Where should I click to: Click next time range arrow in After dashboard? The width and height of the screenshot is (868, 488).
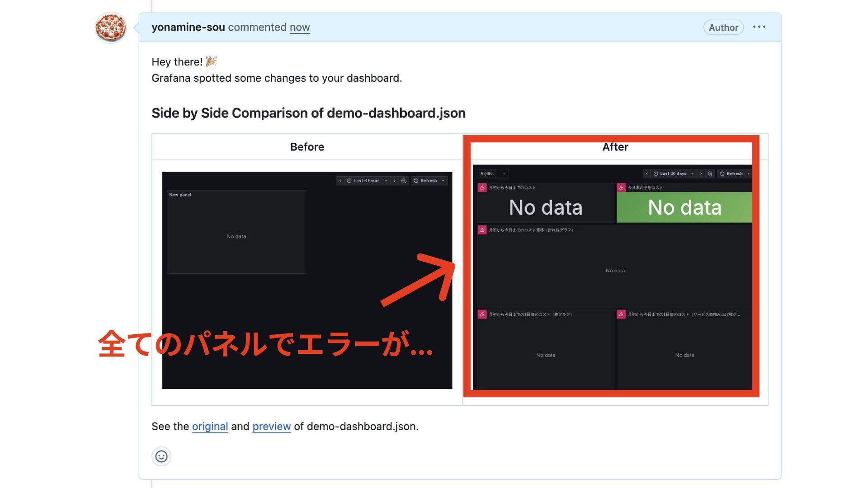(x=701, y=174)
